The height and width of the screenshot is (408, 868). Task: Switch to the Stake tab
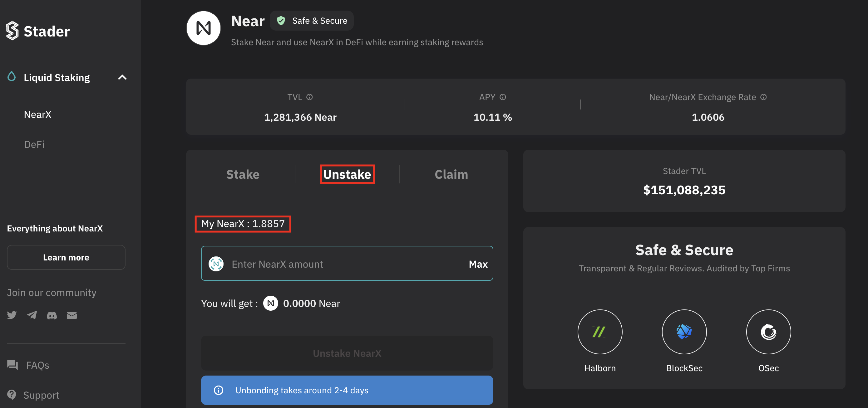[243, 174]
